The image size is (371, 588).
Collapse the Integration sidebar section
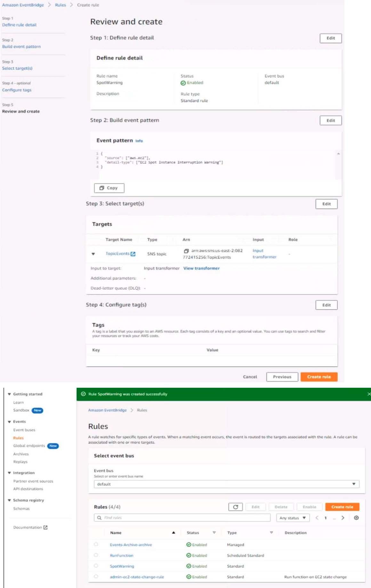click(9, 473)
